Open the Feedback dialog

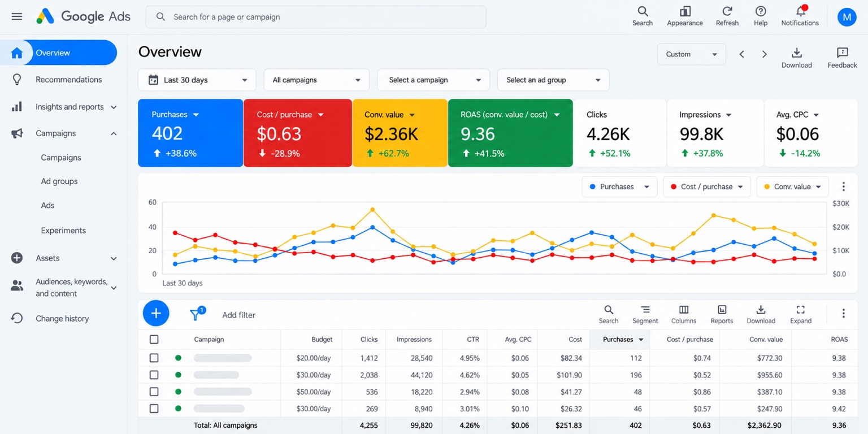(842, 58)
